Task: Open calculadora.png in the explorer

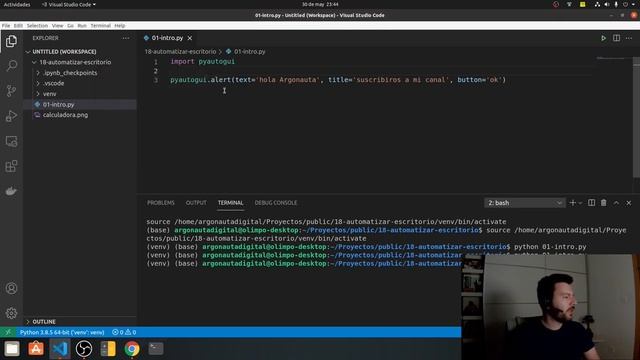Action: tap(80, 115)
